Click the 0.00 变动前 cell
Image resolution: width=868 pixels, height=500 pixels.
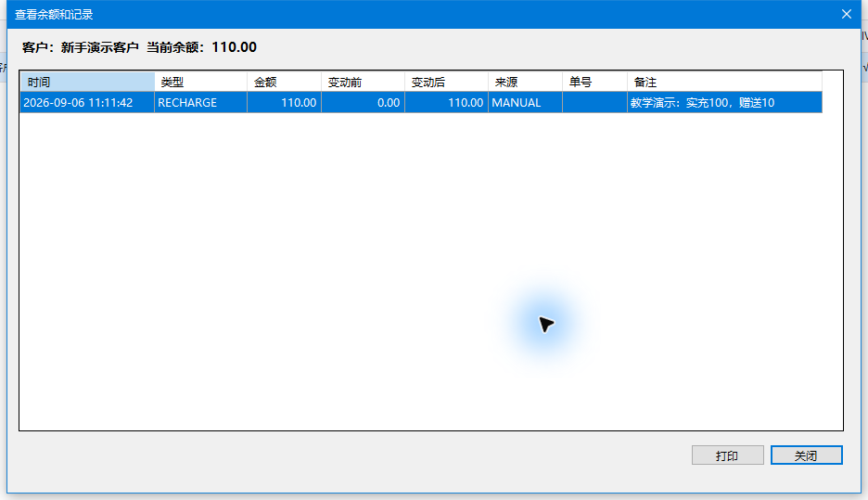pos(364,102)
